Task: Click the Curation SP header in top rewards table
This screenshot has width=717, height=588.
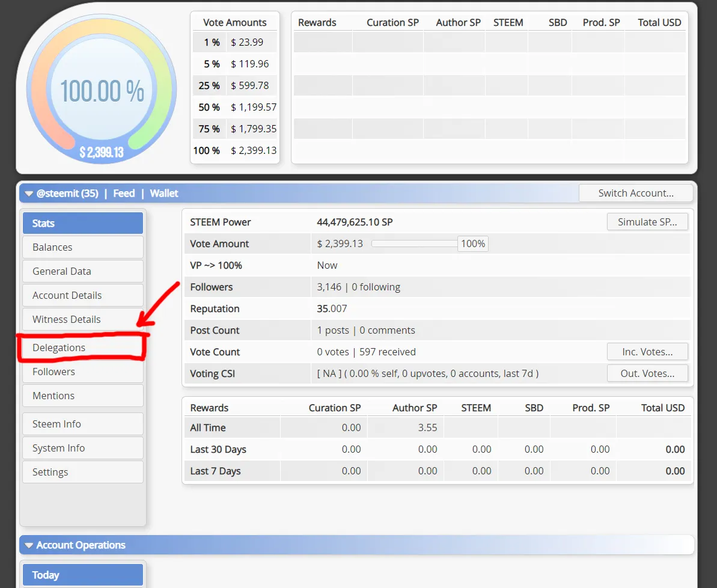Action: click(x=393, y=22)
